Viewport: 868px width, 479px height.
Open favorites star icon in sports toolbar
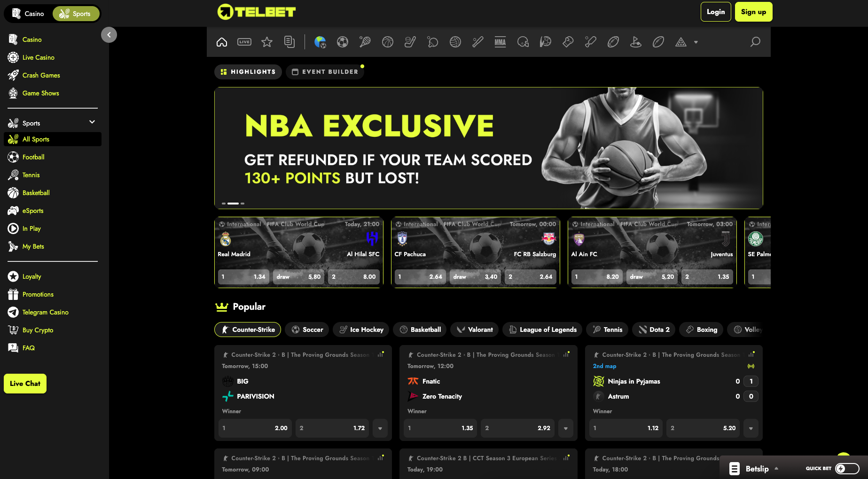point(267,42)
